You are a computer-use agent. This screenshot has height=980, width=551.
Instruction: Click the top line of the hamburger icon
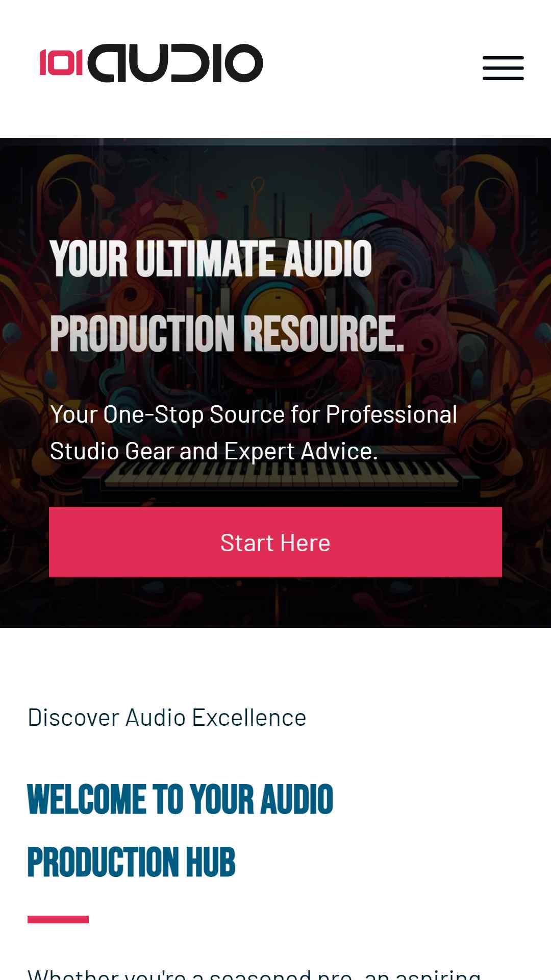(503, 58)
